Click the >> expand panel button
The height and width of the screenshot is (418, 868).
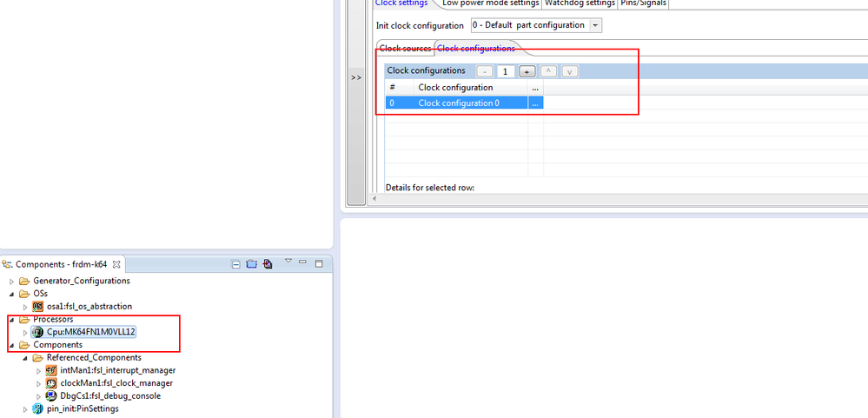356,77
